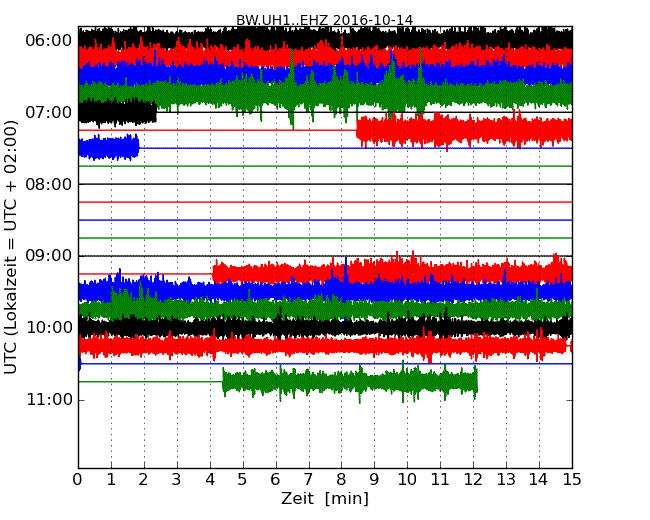Click the x-axis tick label 0
650x520 pixels.
(x=78, y=479)
